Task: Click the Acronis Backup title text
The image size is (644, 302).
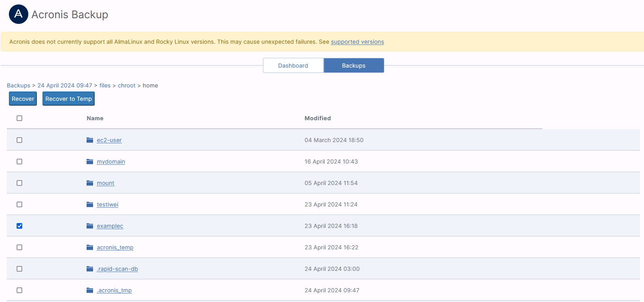Action: [x=70, y=15]
